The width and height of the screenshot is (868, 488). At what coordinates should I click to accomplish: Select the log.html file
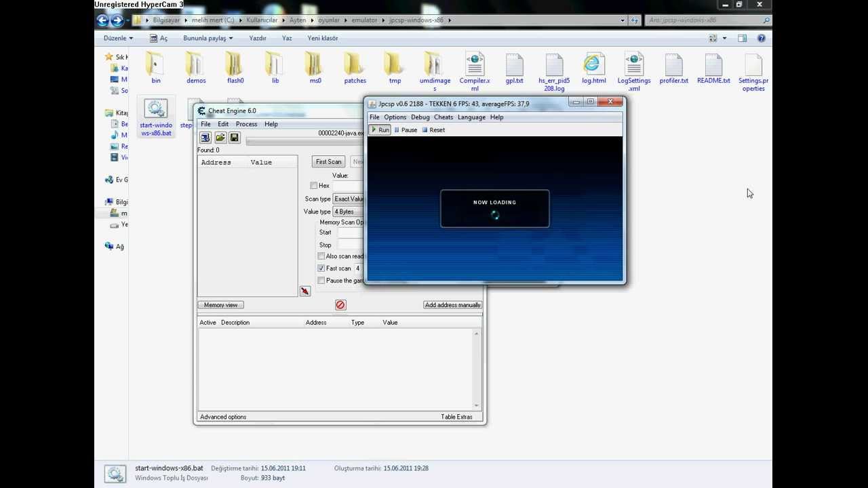click(x=594, y=68)
